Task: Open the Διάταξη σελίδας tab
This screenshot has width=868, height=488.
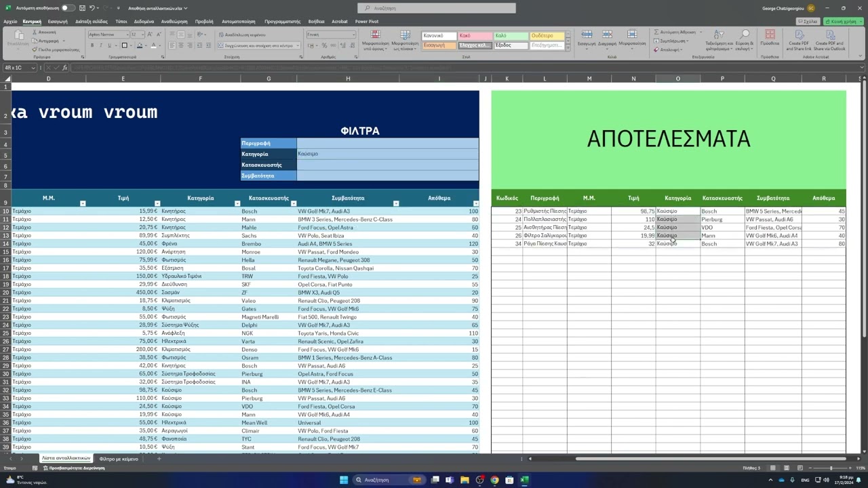Action: click(x=92, y=21)
